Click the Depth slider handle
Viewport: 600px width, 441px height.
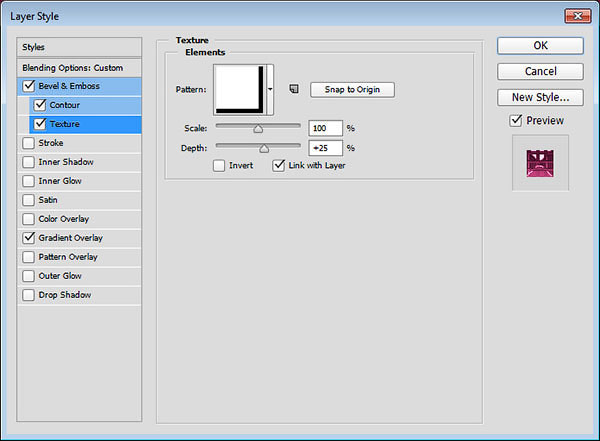pyautogui.click(x=264, y=149)
